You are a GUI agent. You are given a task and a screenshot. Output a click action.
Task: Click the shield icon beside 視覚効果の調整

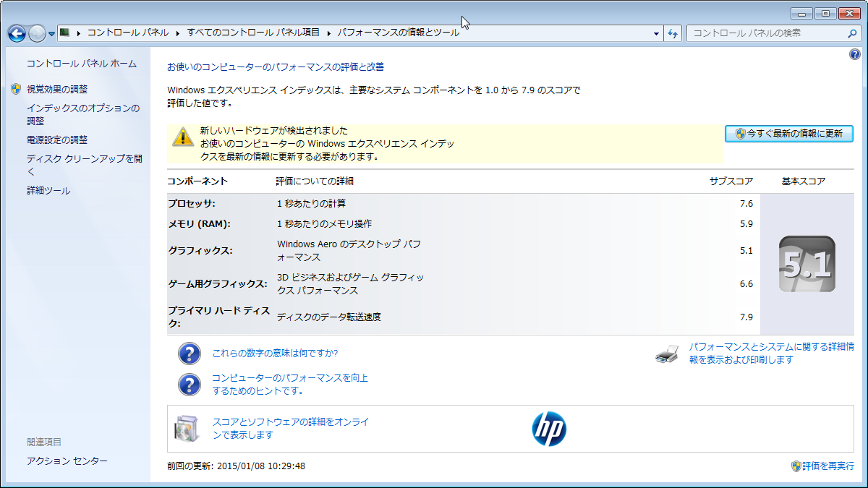click(17, 89)
